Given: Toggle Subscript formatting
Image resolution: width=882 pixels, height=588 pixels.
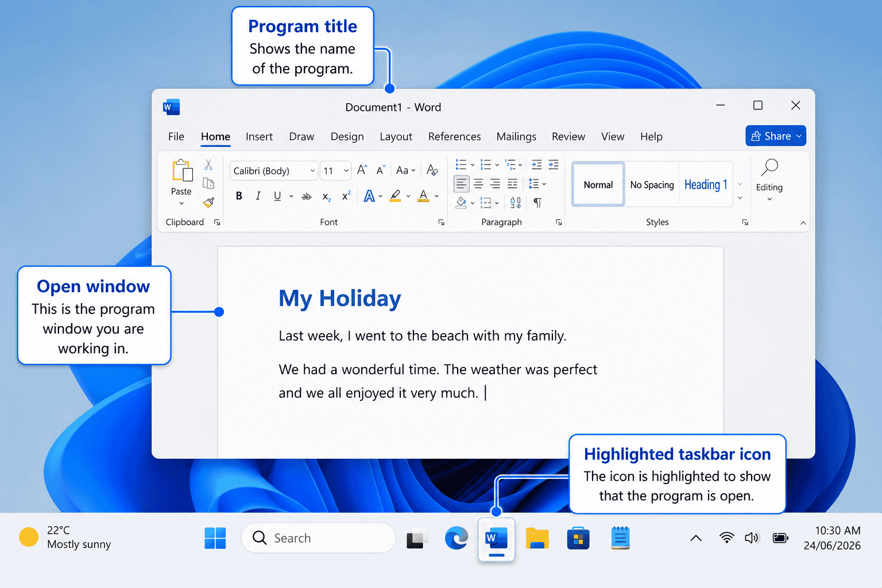Looking at the screenshot, I should (x=326, y=196).
